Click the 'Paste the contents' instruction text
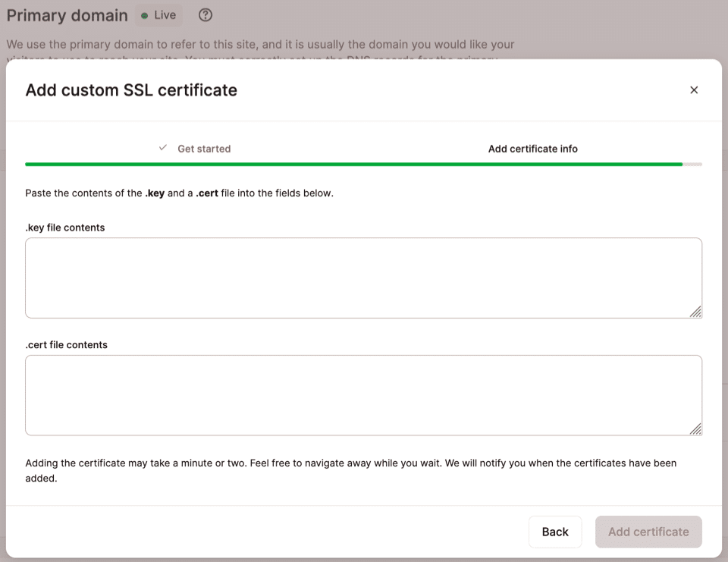The height and width of the screenshot is (562, 728). [179, 193]
